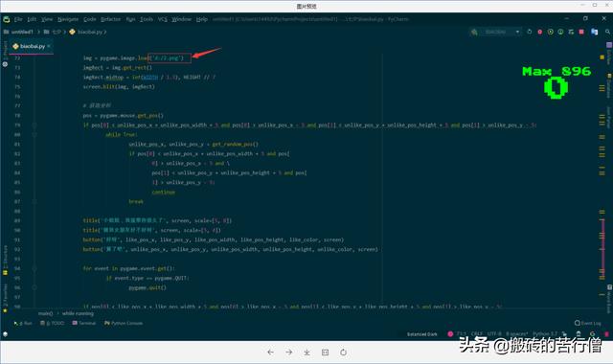Click the inspector hat status bar icon
This screenshot has width=613, height=364.
coord(579,334)
